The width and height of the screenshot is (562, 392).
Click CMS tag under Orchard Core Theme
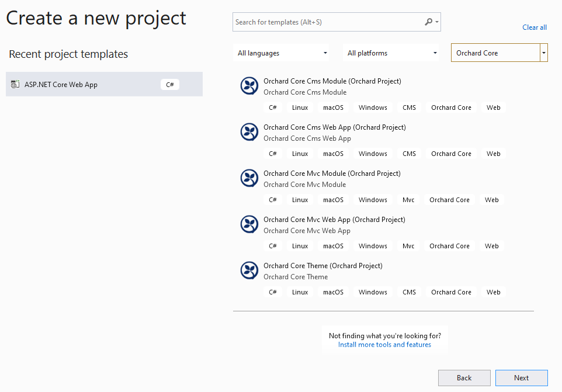(410, 292)
